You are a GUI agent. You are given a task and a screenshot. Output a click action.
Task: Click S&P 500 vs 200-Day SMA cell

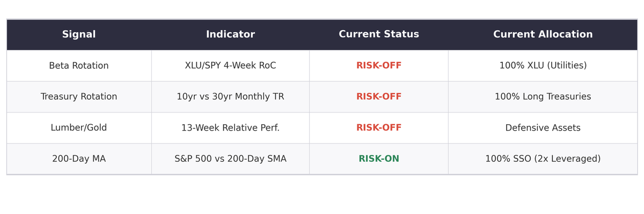[230, 159]
